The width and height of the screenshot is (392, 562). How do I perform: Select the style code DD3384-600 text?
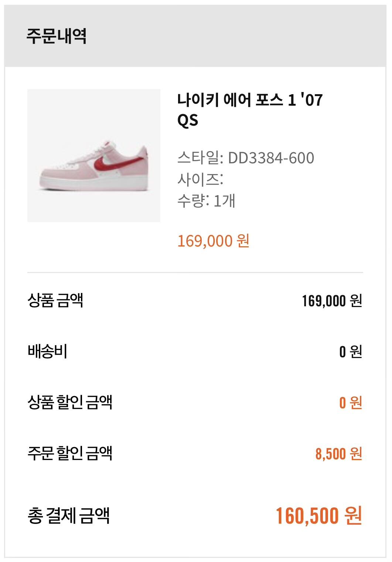271,158
